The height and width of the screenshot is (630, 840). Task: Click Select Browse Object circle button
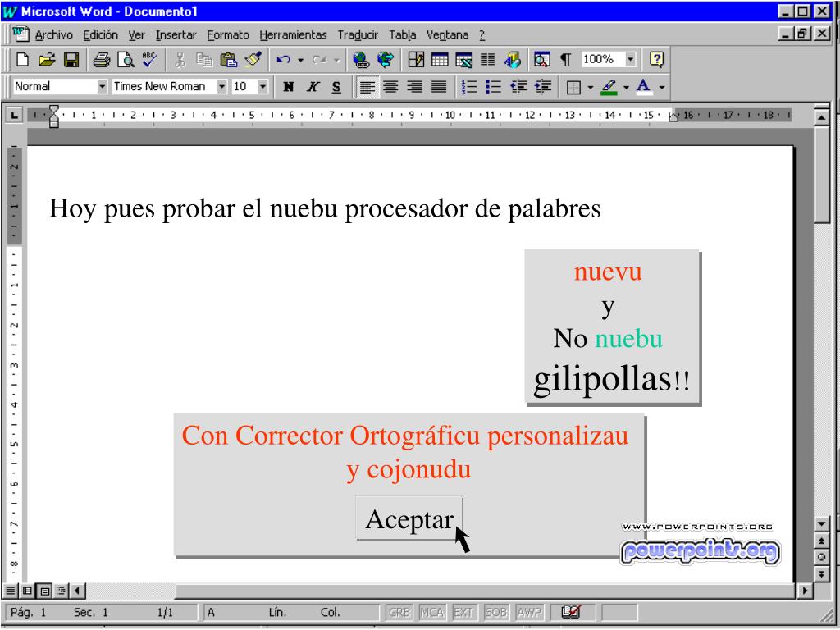click(821, 558)
